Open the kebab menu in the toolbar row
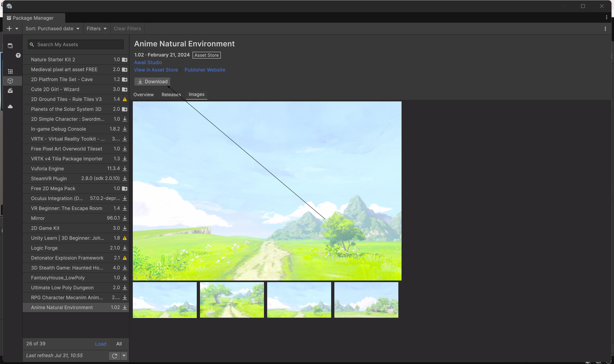Image resolution: width=614 pixels, height=364 pixels. 605,28
